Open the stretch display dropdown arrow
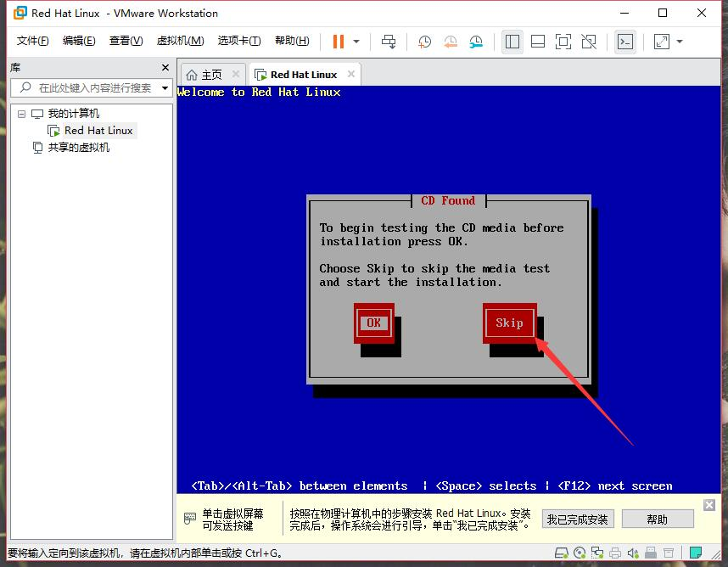 click(x=680, y=42)
